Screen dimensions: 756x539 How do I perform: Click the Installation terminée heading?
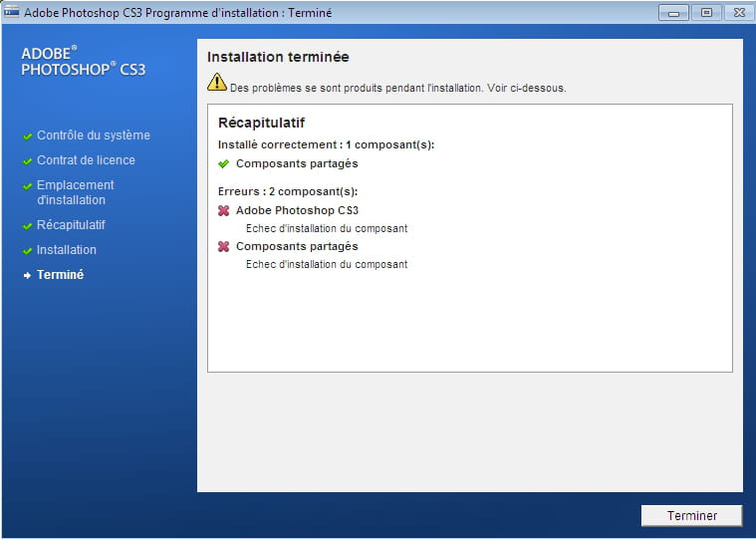click(278, 57)
